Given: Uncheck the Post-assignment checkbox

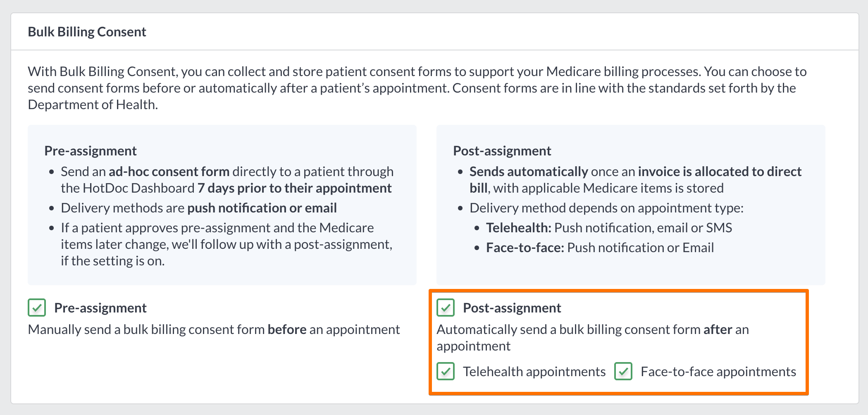Looking at the screenshot, I should [446, 308].
